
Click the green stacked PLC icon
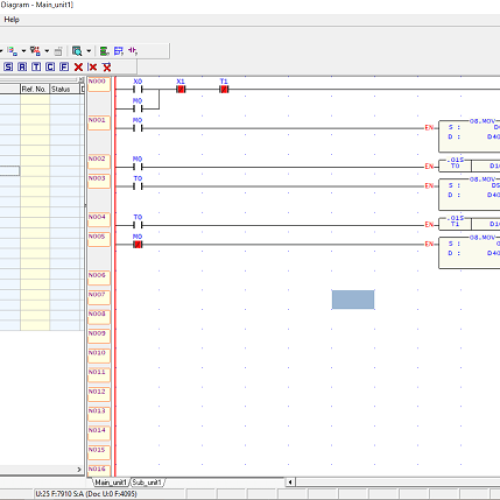tap(104, 51)
